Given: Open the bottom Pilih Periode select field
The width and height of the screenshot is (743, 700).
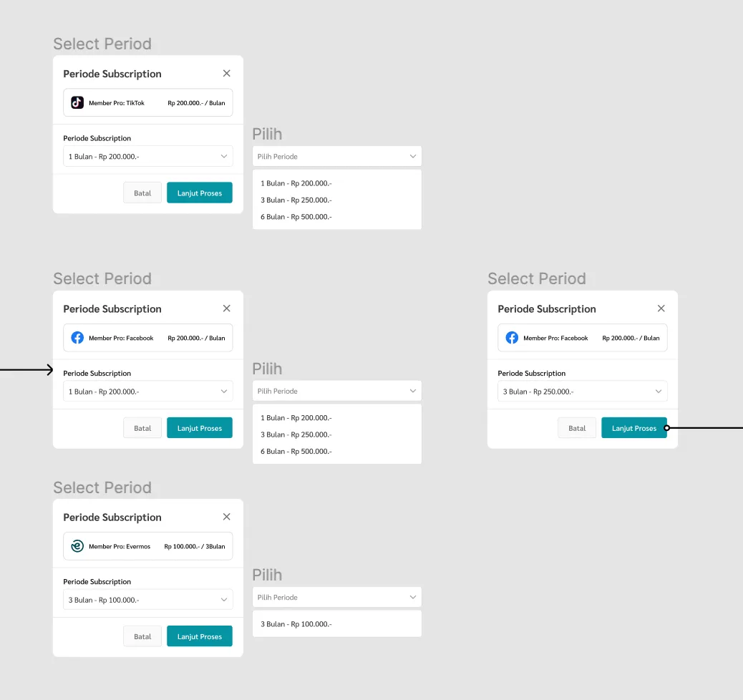Looking at the screenshot, I should point(337,597).
